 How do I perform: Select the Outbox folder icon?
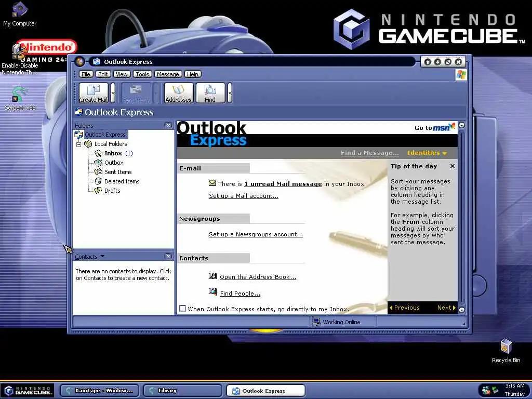[x=98, y=163]
